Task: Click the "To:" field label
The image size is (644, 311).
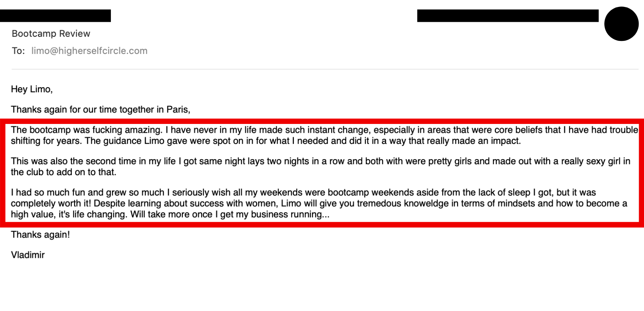Action: pyautogui.click(x=18, y=51)
